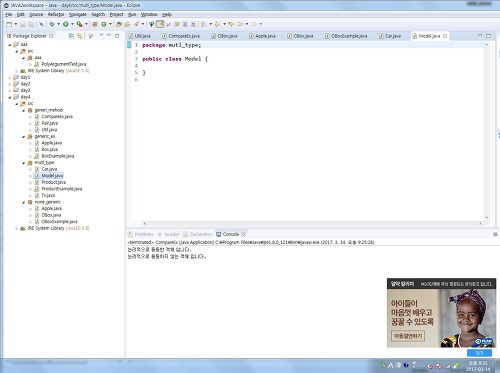Click the Open Task toolbar icon
This screenshot has height=373, width=500.
pyautogui.click(x=127, y=24)
